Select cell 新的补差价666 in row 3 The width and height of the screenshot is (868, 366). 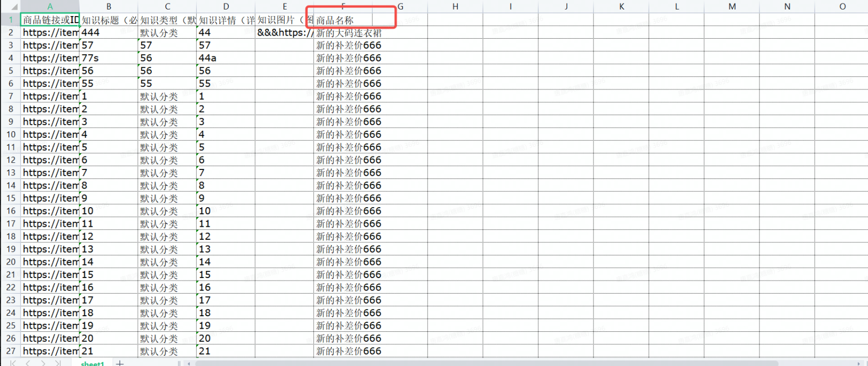point(343,45)
